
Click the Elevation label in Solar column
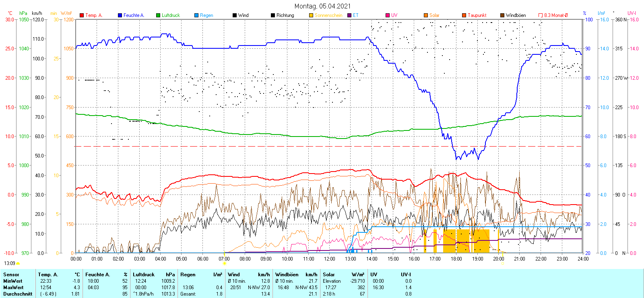(x=332, y=281)
